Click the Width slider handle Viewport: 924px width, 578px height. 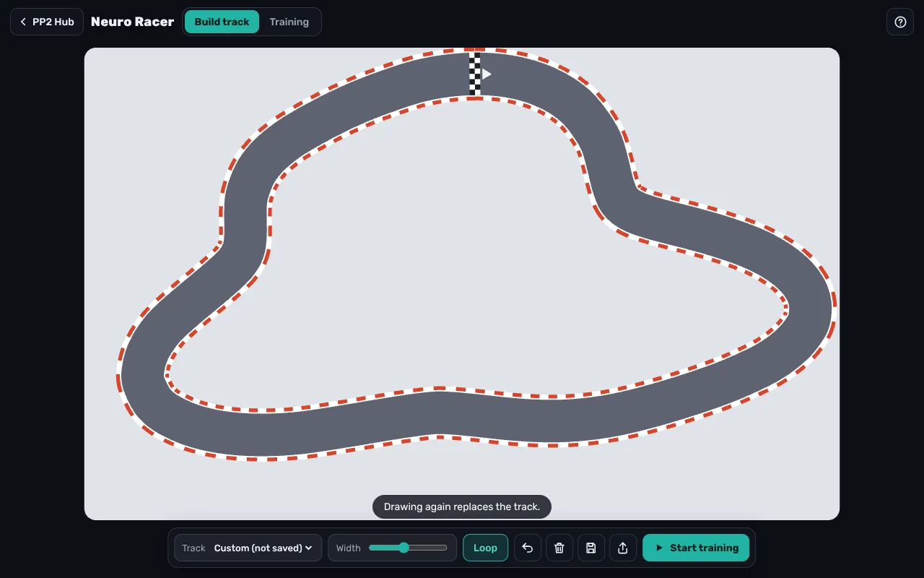(404, 548)
